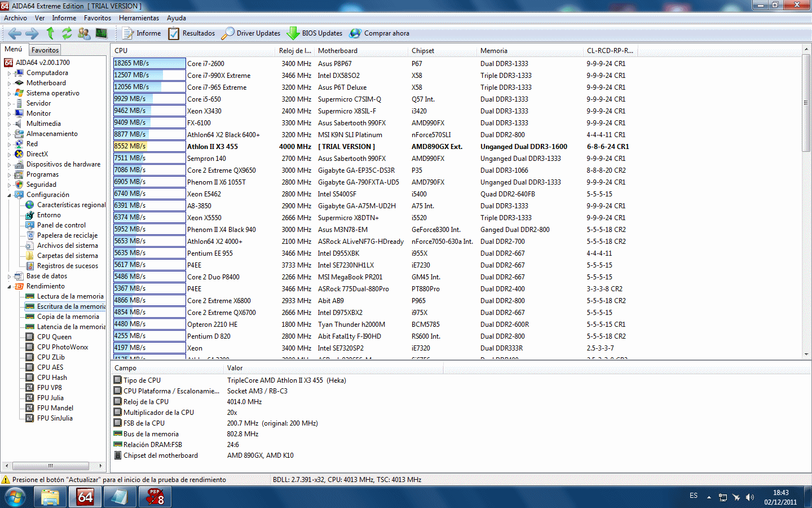Select the AIDA64 v2.00.1700 root icon
812x508 pixels.
[x=8, y=63]
